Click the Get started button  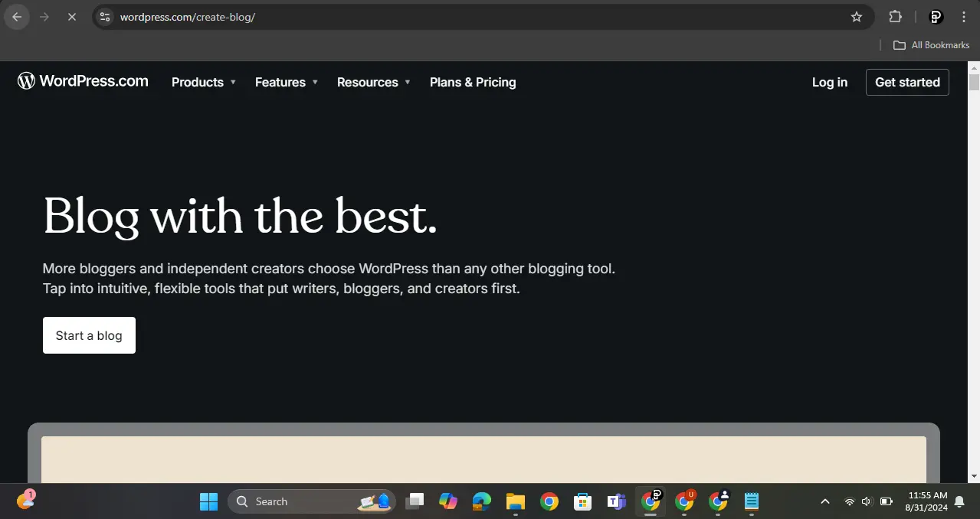click(907, 82)
